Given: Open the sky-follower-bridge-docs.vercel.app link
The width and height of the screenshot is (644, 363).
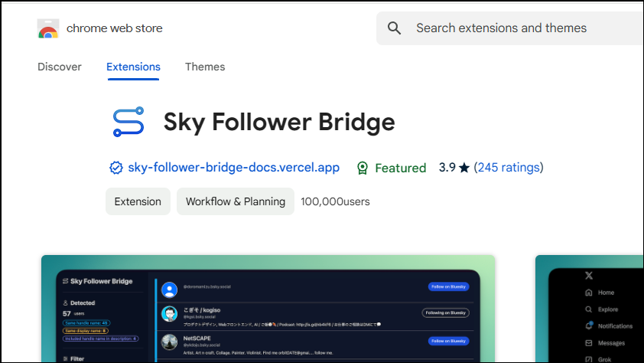Looking at the screenshot, I should click(x=234, y=167).
